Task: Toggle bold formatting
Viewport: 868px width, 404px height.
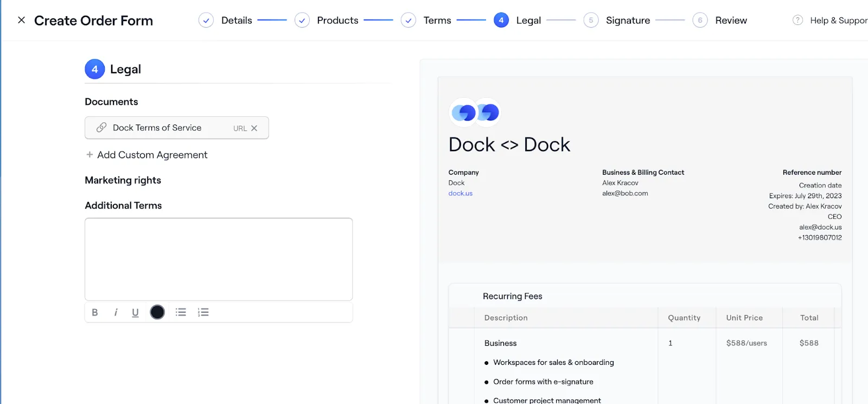Action: pos(95,312)
